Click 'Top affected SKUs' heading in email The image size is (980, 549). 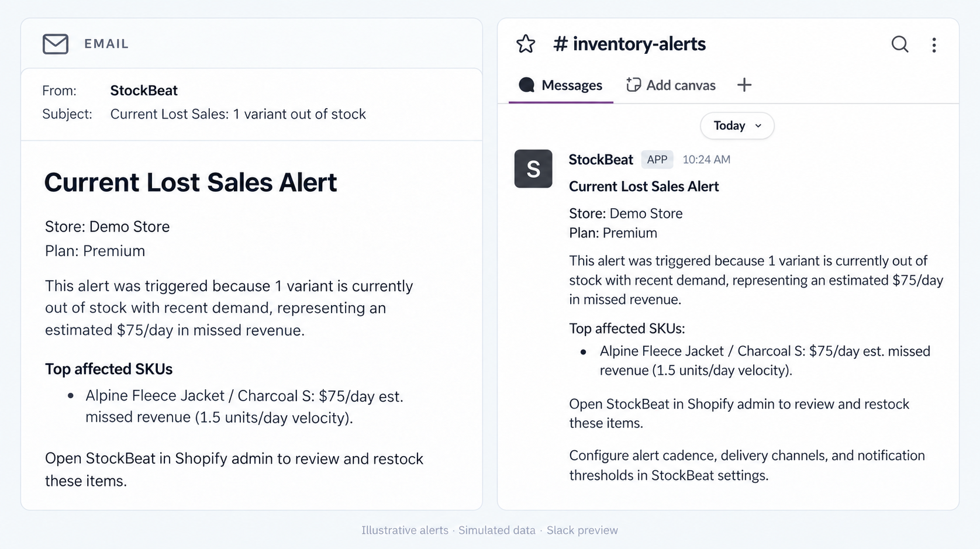click(109, 370)
